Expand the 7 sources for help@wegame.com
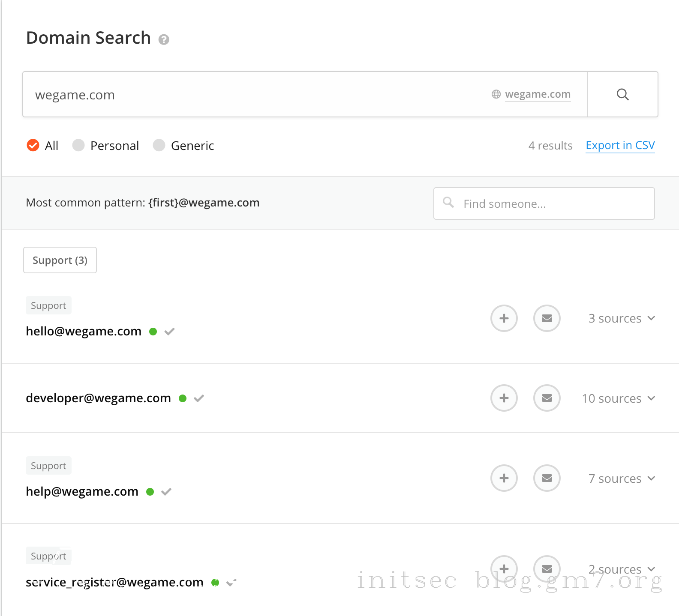The image size is (679, 616). coord(621,478)
